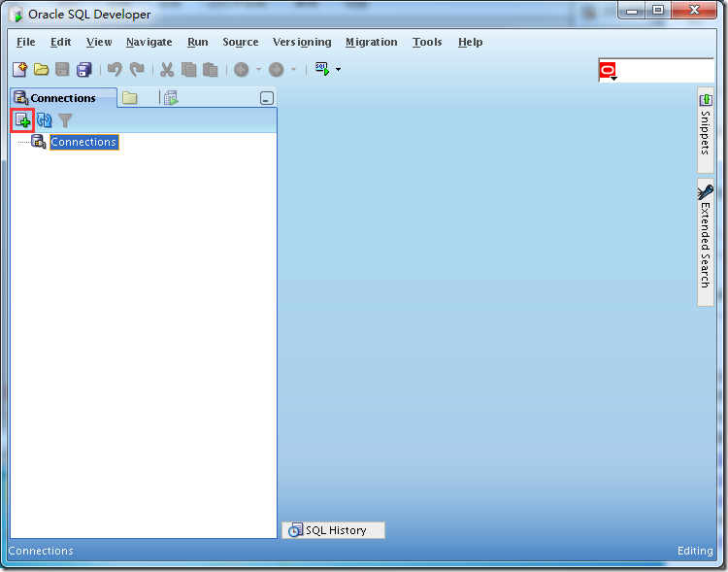Click the Refresh connections icon
Image resolution: width=728 pixels, height=572 pixels.
pyautogui.click(x=44, y=120)
